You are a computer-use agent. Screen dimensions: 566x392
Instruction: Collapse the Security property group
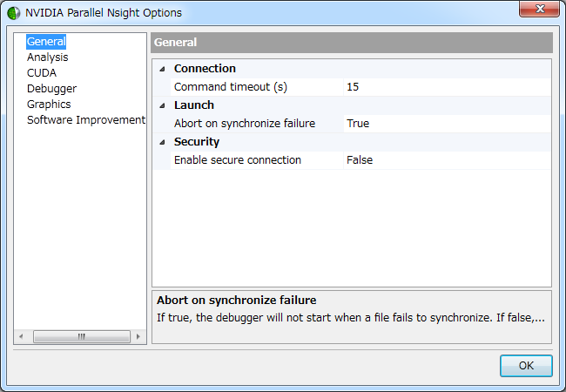(162, 142)
